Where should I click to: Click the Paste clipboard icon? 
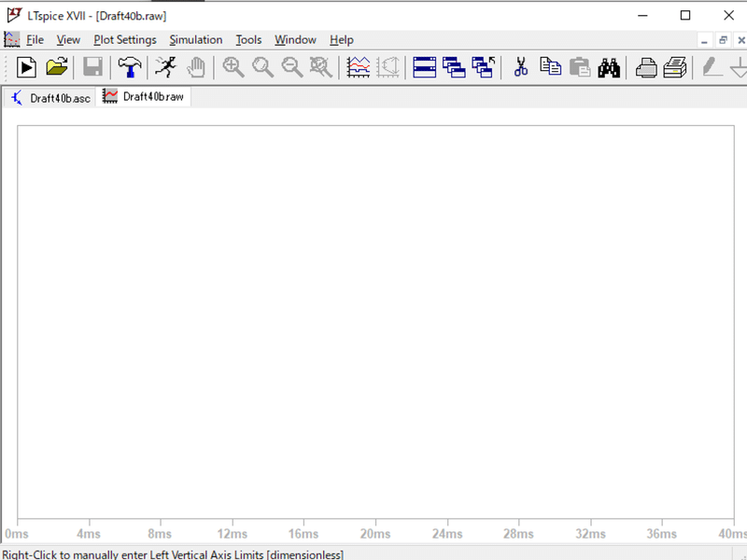pos(580,67)
